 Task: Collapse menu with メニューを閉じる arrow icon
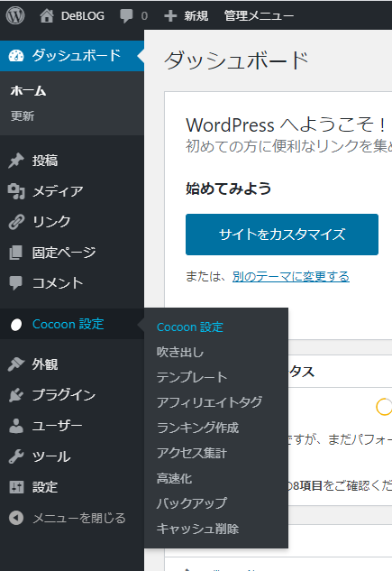[x=16, y=518]
